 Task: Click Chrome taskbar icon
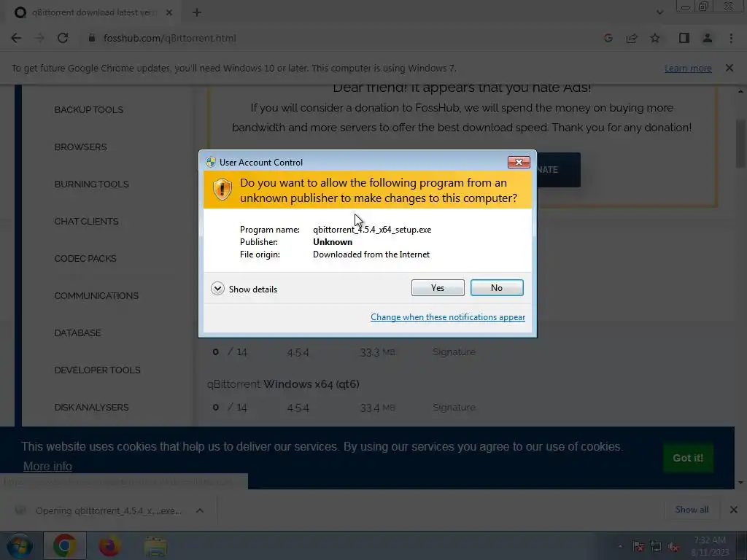(x=65, y=545)
